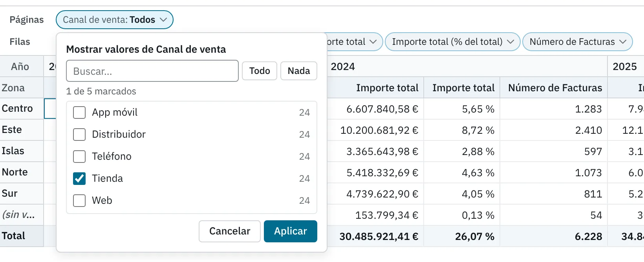Click the 6.228 total invoices cell
Screen dimensions: 644x262
(554, 236)
